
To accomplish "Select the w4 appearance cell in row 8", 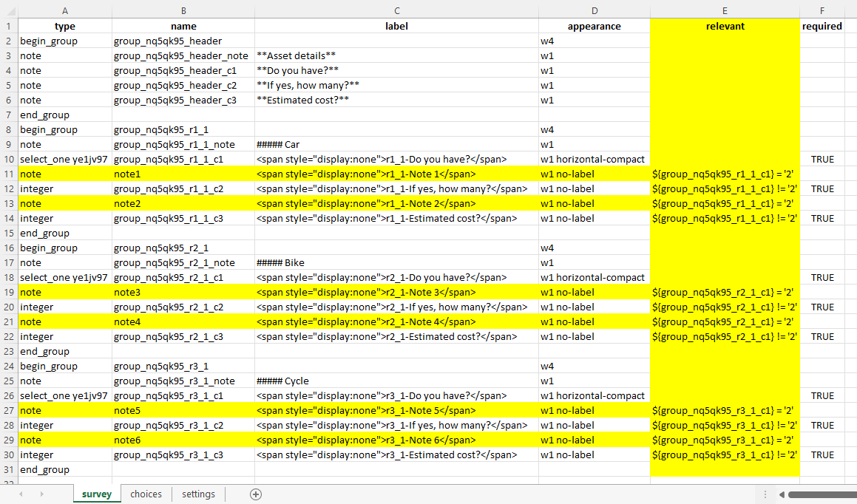I will [x=595, y=129].
